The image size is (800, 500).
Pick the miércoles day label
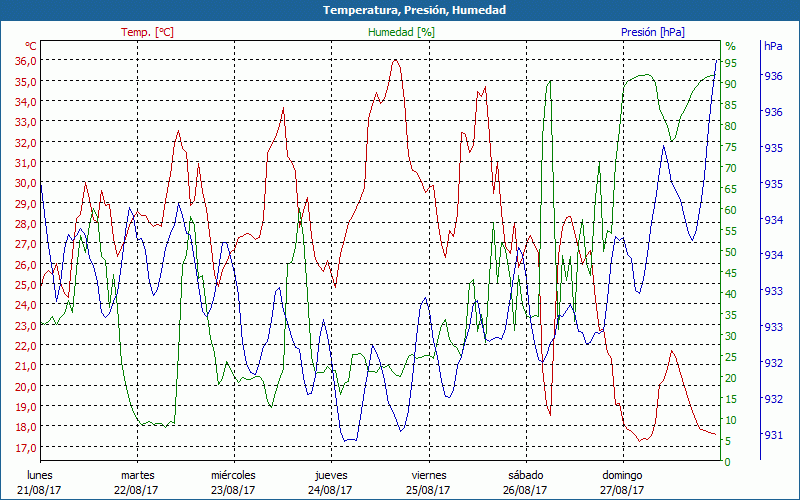tap(233, 475)
